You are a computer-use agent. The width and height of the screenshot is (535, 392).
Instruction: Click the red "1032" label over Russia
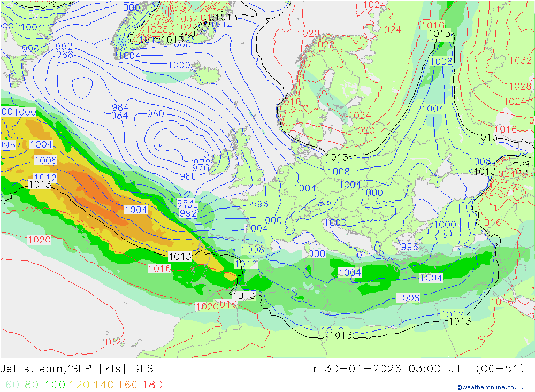521,60
